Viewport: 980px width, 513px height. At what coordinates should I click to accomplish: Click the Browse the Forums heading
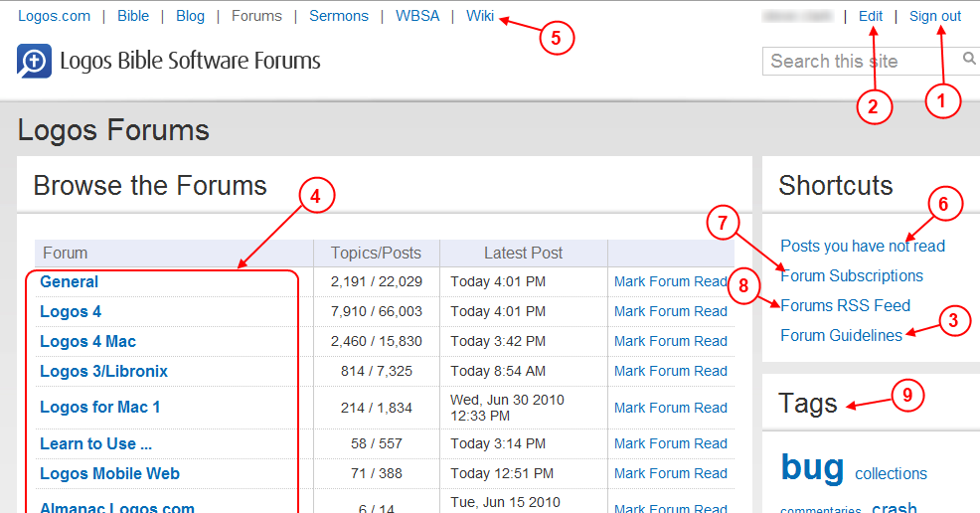[x=150, y=186]
